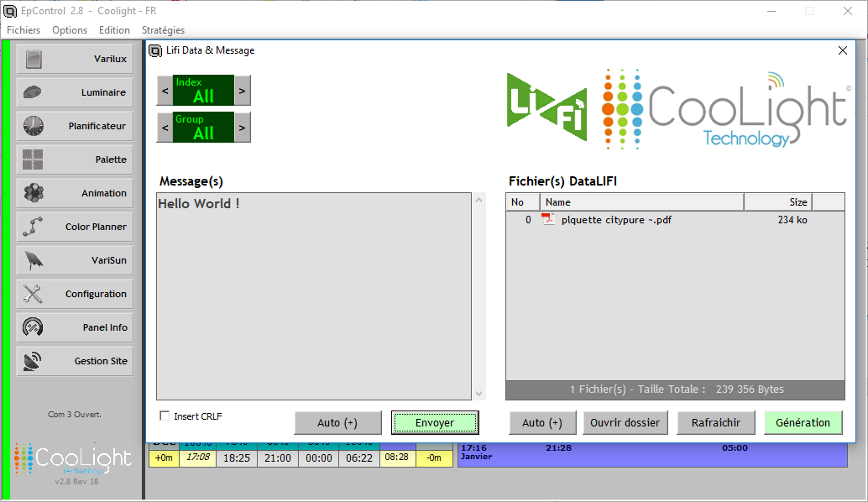The height and width of the screenshot is (502, 868).
Task: Increase the Group value with right arrow
Action: (242, 128)
